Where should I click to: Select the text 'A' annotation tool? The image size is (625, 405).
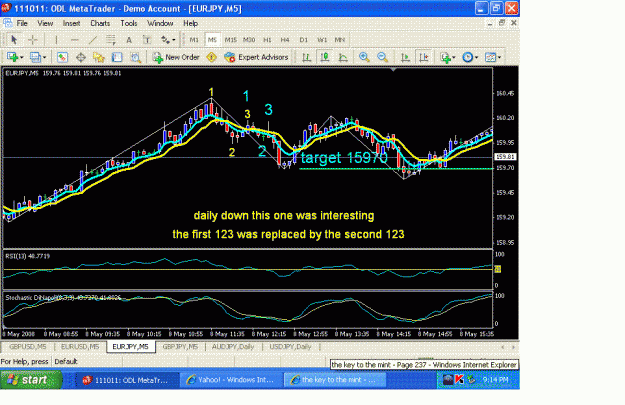[129, 39]
